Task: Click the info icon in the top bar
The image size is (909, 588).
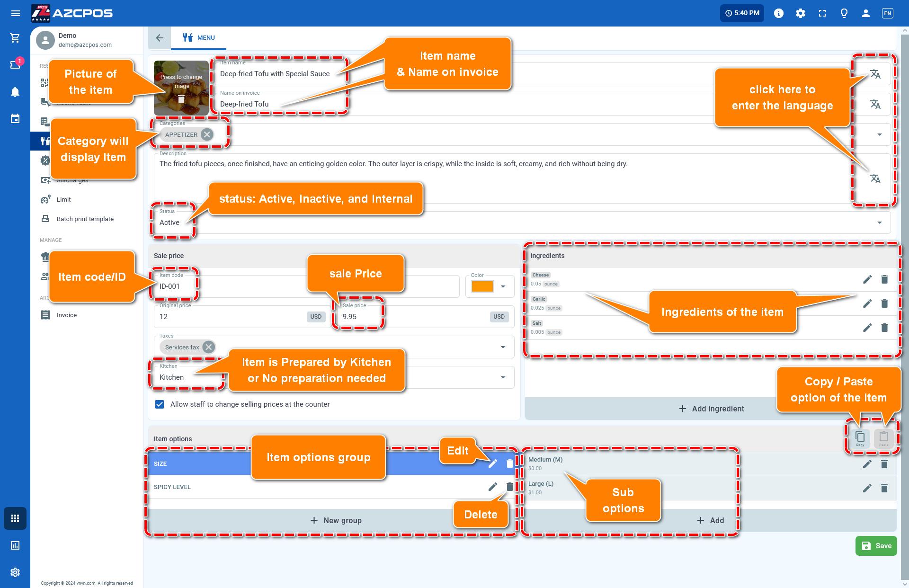Action: (779, 13)
